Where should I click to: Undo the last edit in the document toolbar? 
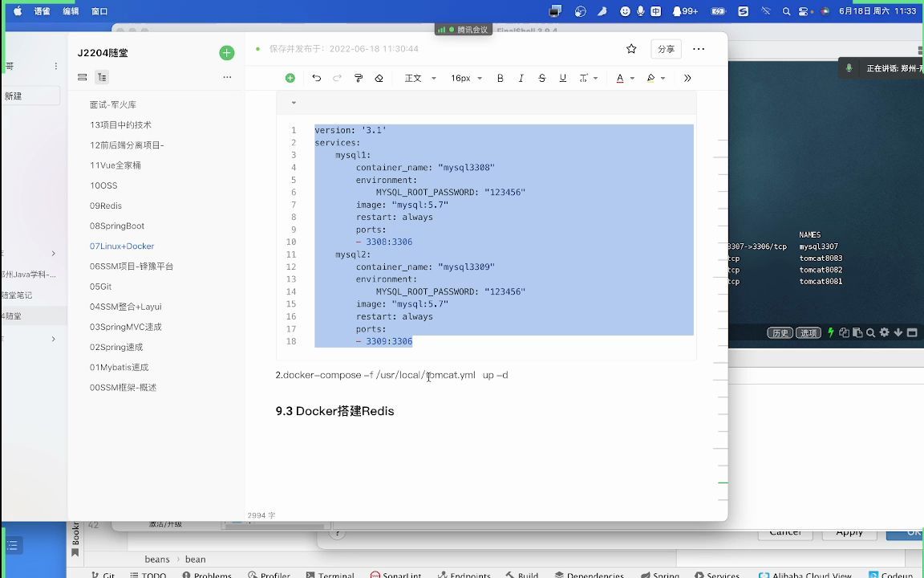coord(317,78)
